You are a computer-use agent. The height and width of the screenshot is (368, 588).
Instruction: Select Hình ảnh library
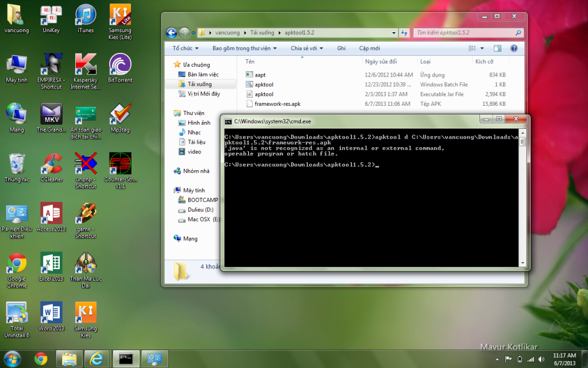(199, 123)
